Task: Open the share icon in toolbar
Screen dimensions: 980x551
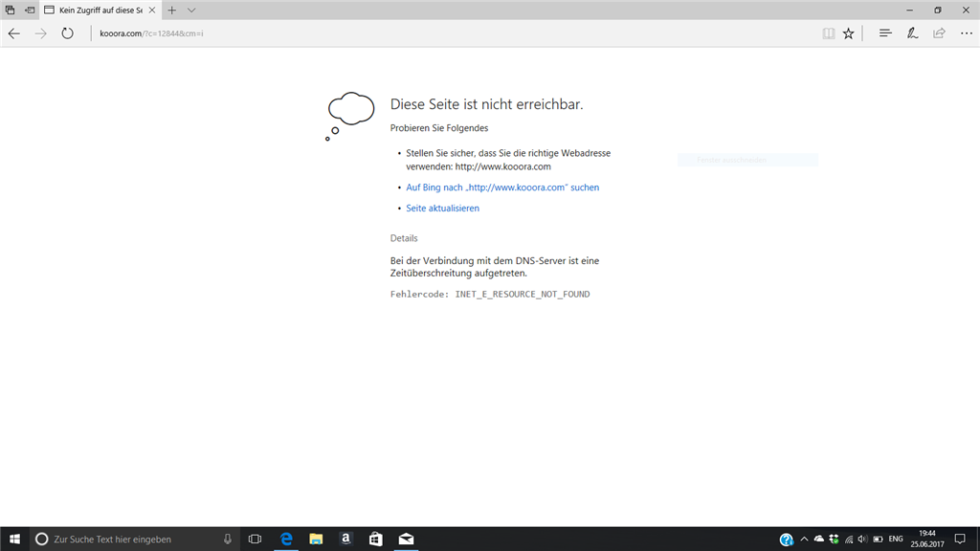Action: (940, 33)
